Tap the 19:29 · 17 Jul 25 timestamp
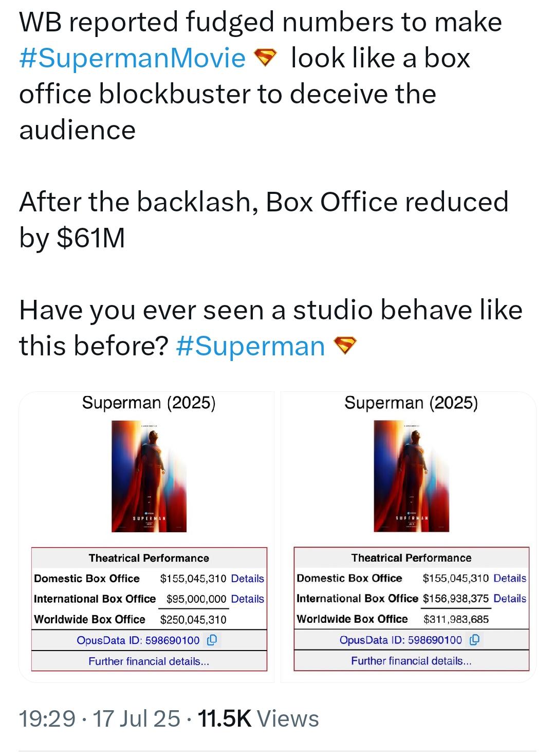This screenshot has height=756, width=555. (x=100, y=718)
